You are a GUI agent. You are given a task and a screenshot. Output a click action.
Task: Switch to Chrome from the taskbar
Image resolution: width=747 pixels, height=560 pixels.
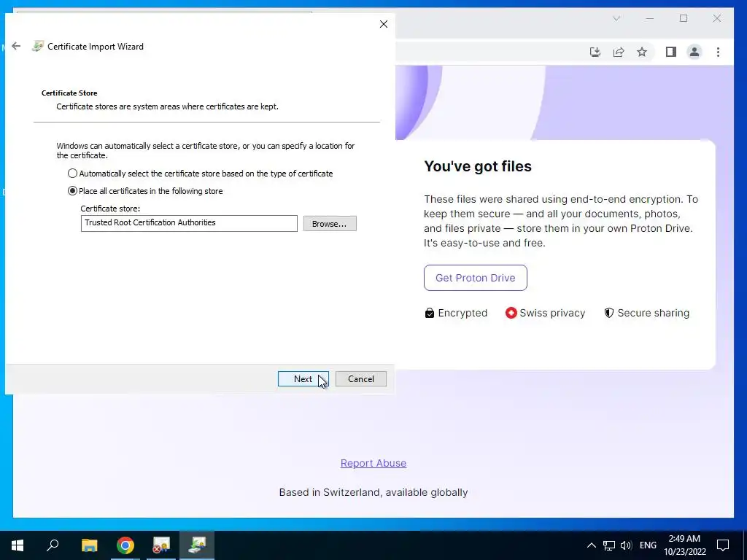125,545
